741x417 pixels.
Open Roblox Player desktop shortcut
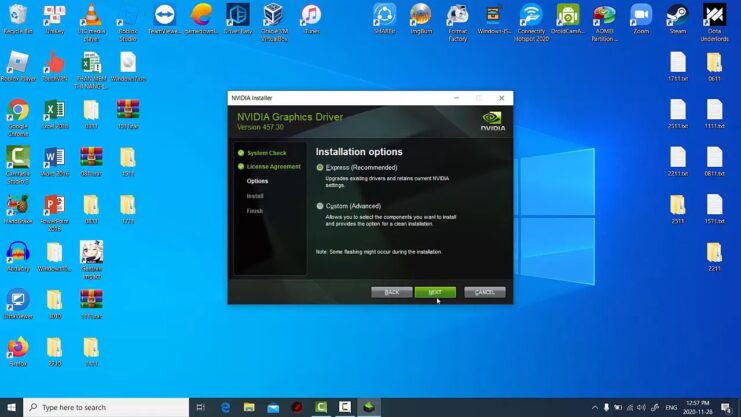[x=18, y=67]
